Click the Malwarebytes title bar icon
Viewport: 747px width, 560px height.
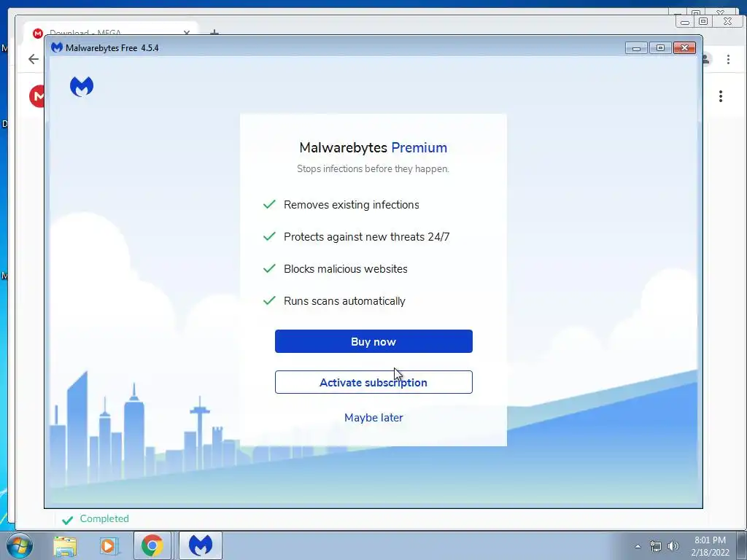[57, 47]
